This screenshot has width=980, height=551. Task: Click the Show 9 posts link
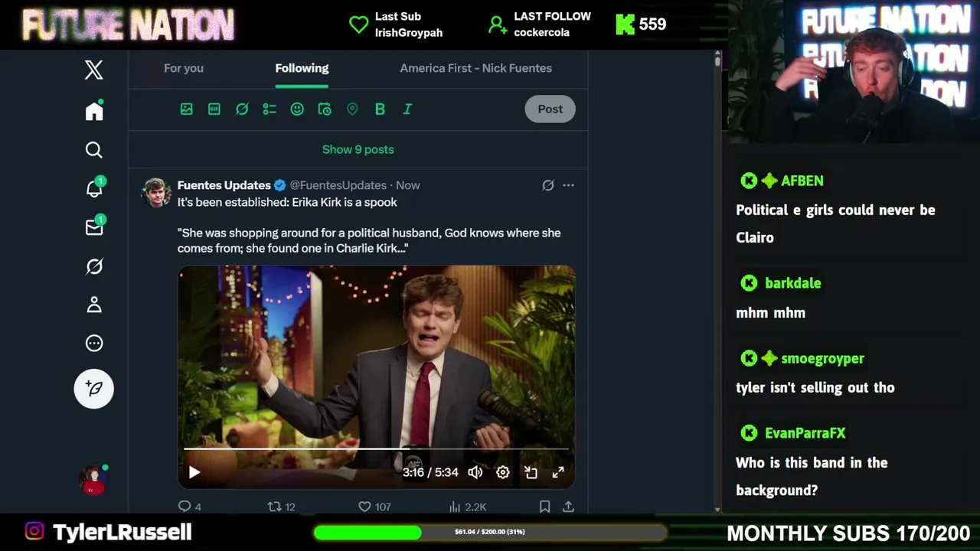358,149
